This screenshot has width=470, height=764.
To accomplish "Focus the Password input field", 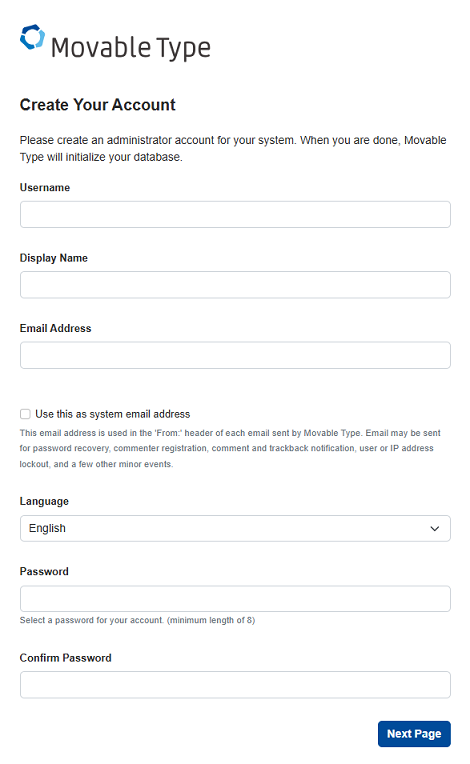I will pos(235,599).
